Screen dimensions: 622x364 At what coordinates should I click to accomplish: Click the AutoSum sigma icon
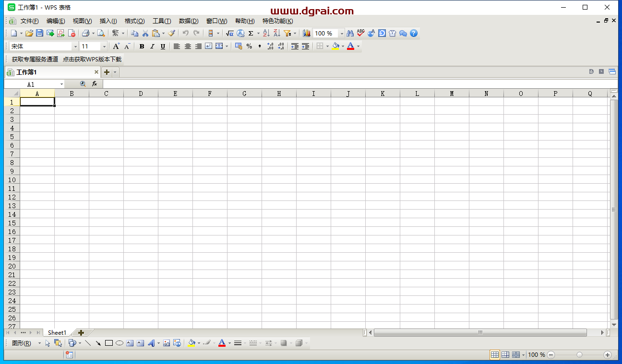pyautogui.click(x=251, y=33)
